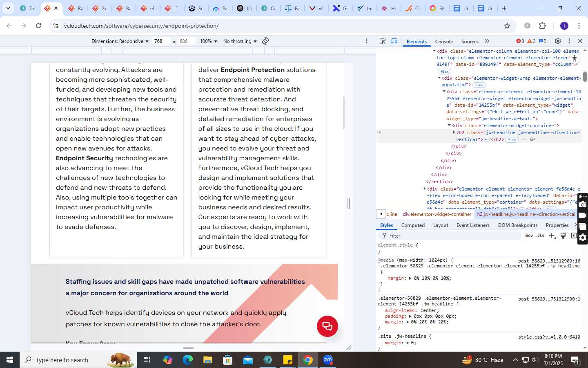
Task: Click the video record icon on side toolbar
Action: click(x=583, y=215)
